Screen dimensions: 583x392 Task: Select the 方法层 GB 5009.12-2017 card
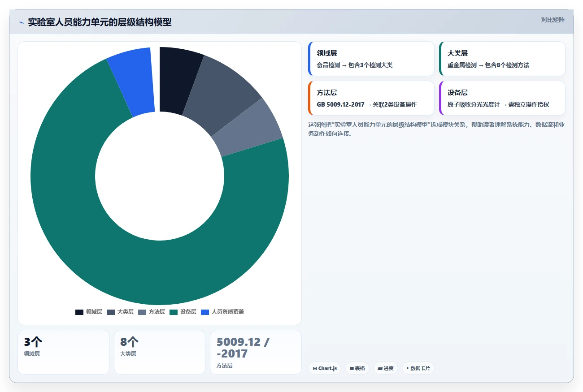pos(371,98)
